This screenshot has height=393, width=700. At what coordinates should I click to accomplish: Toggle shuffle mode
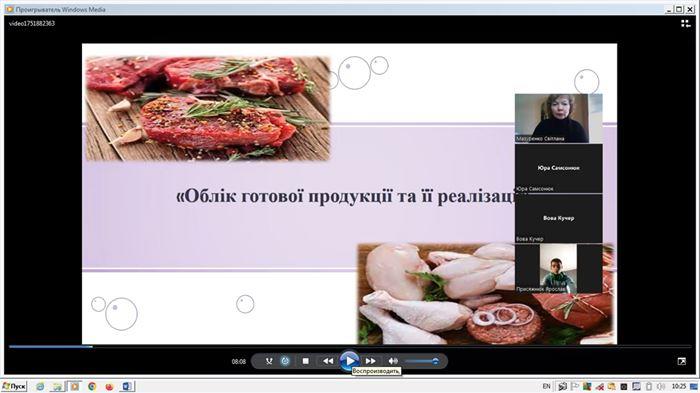[269, 361]
